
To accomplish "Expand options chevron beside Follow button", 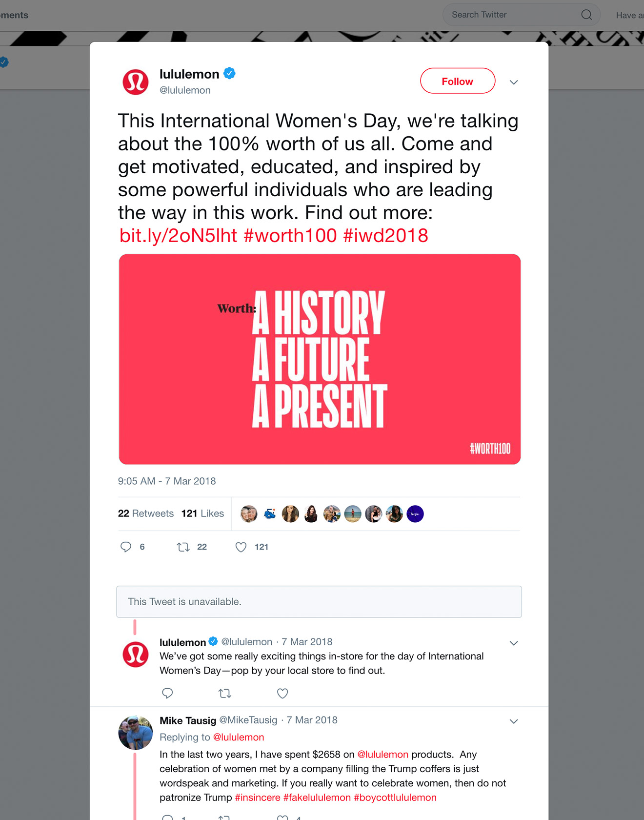I will (x=513, y=82).
